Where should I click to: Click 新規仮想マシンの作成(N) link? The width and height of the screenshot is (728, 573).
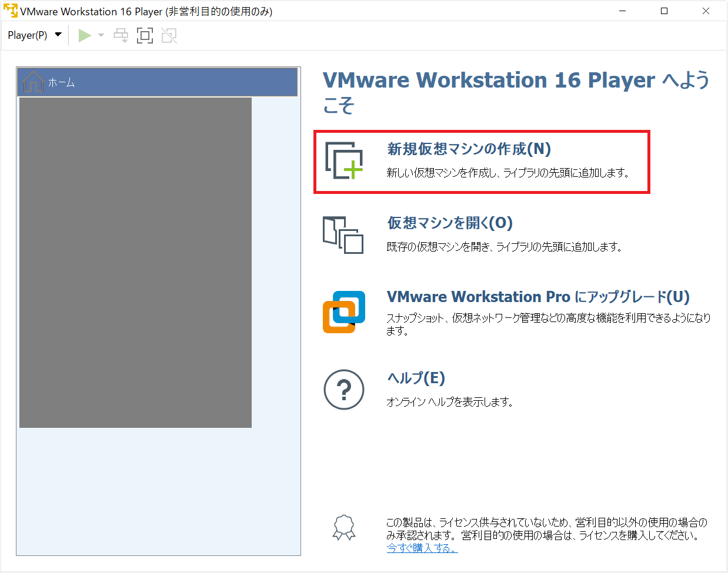point(469,149)
